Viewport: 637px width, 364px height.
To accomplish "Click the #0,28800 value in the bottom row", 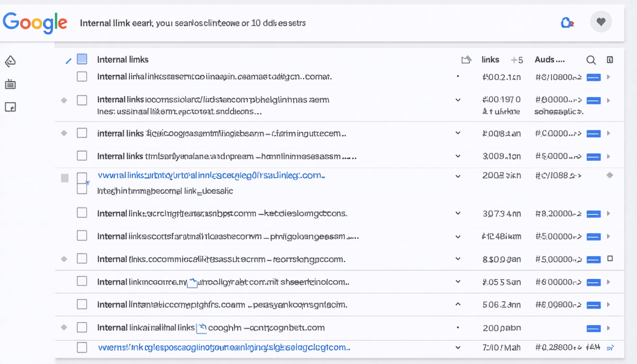I will pyautogui.click(x=559, y=347).
